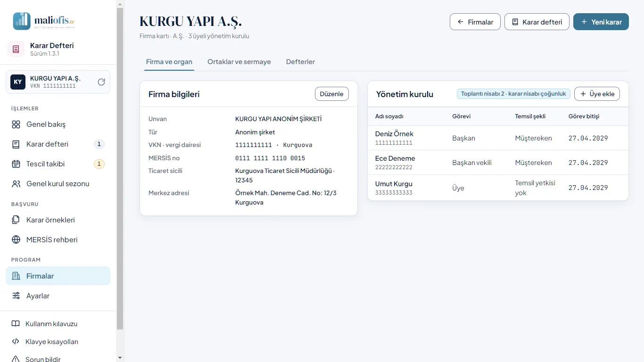
Task: Click the maliofis.tr logo
Action: pyautogui.click(x=44, y=20)
